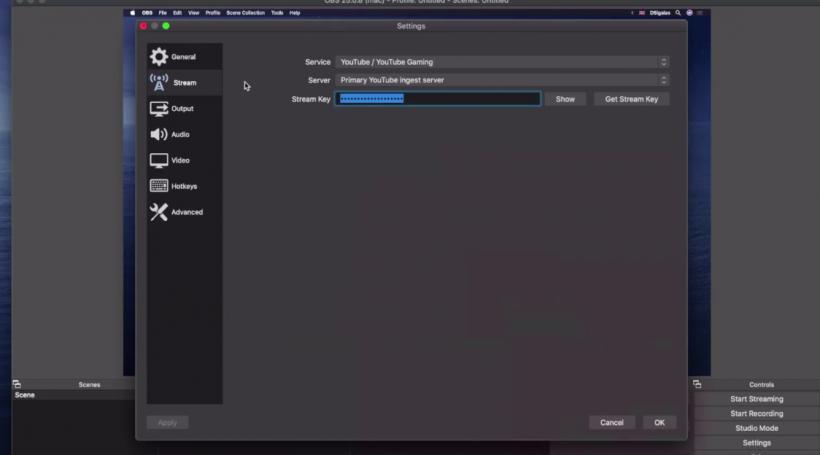The image size is (820, 455).
Task: Pop out the Controls dock panel
Action: point(696,384)
